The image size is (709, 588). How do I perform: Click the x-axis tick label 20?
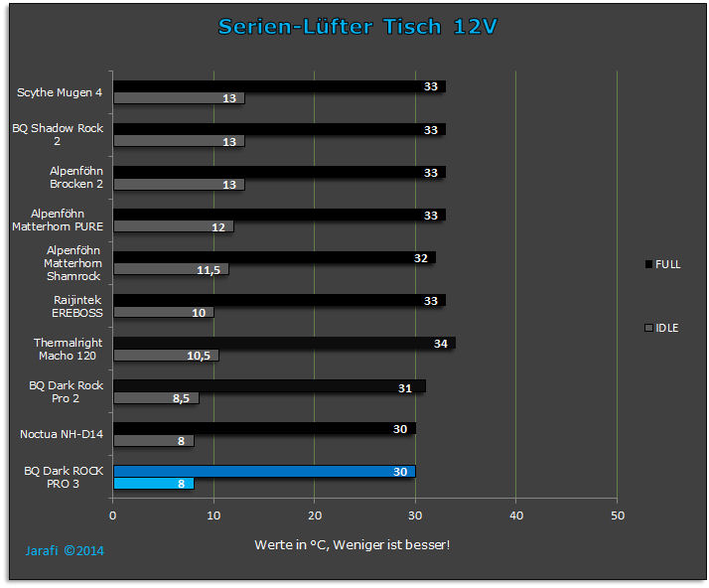[315, 515]
